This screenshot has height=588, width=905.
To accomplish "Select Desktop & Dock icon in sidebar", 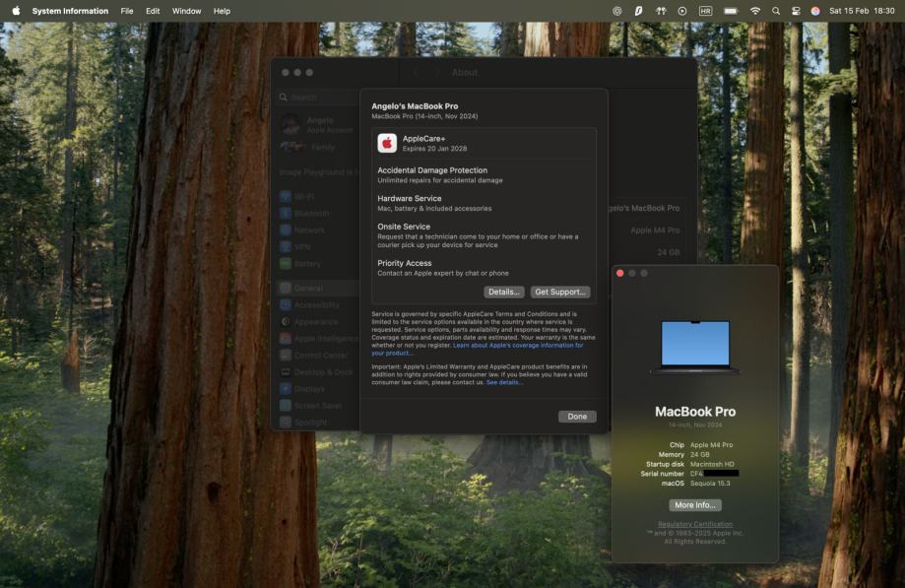I will tap(286, 372).
